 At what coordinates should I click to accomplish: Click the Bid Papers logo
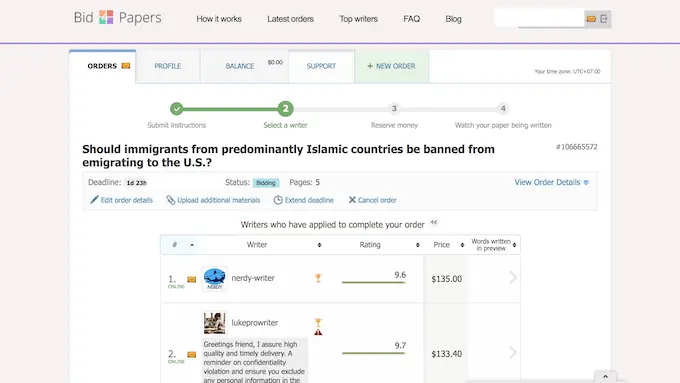click(118, 17)
